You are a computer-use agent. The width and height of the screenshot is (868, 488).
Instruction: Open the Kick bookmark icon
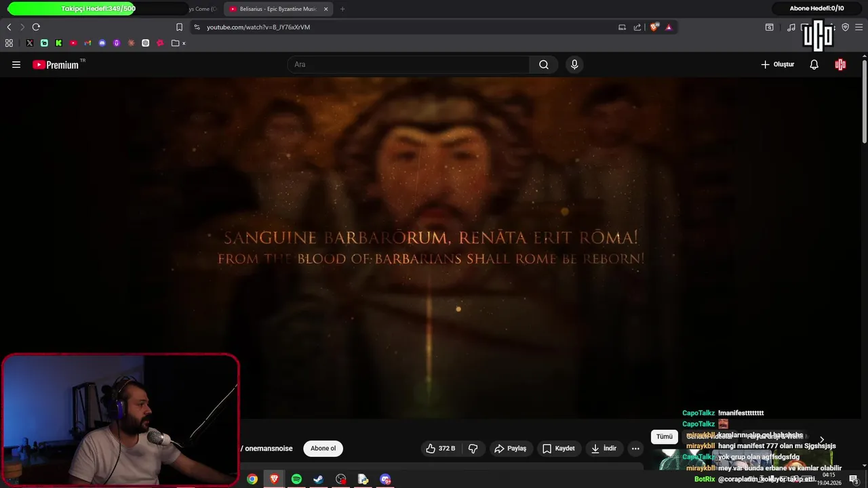(59, 43)
